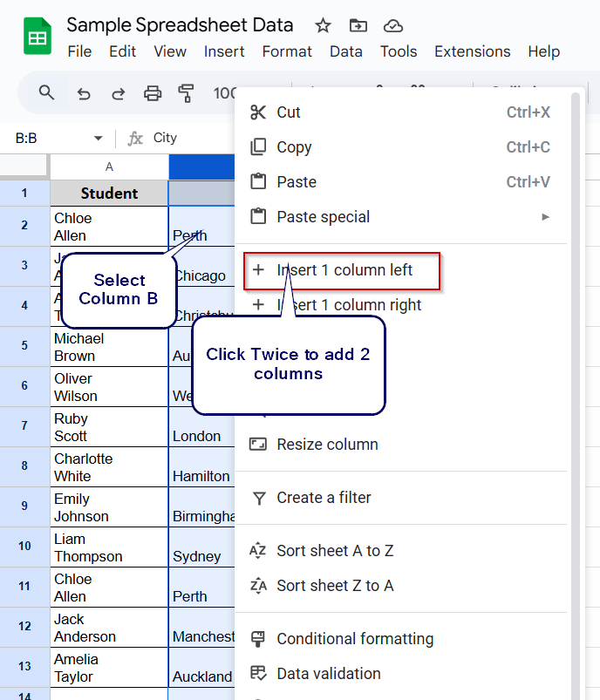Screen dimensions: 600x700
Task: Undo the last action
Action: (x=84, y=94)
